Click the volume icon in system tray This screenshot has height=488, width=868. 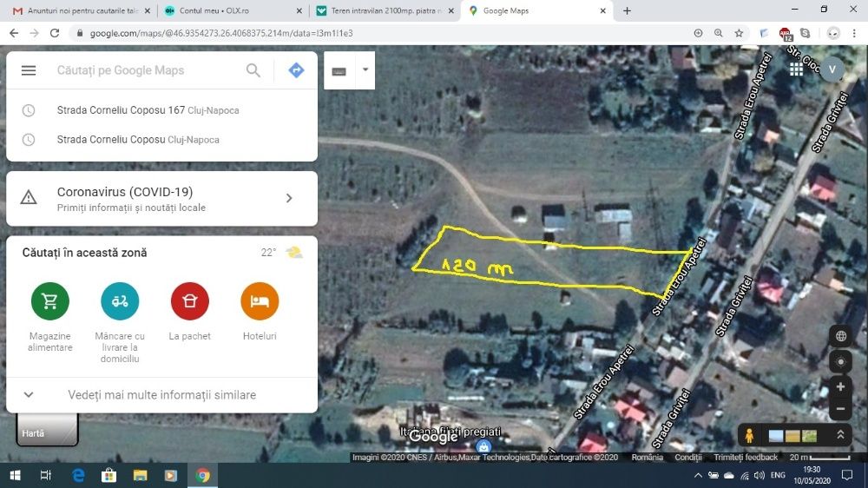click(759, 475)
